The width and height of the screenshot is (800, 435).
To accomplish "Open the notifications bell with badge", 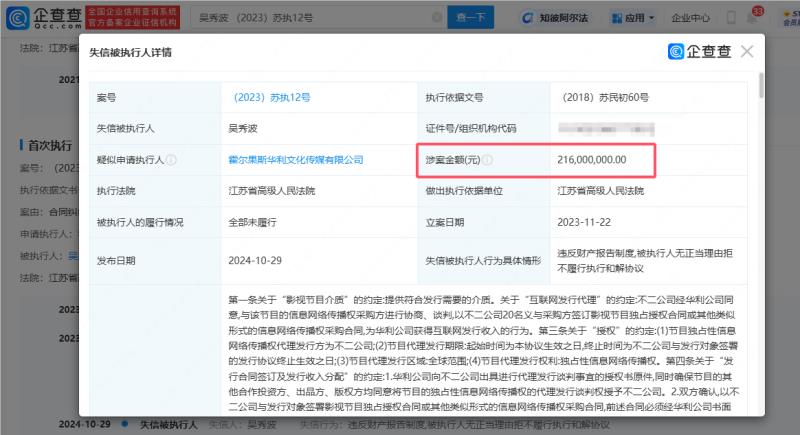I will (754, 18).
